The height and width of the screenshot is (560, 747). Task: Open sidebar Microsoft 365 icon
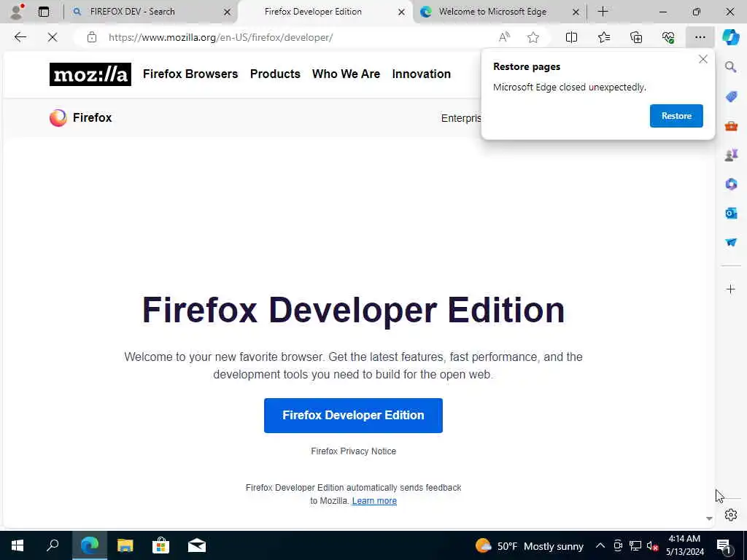(731, 184)
